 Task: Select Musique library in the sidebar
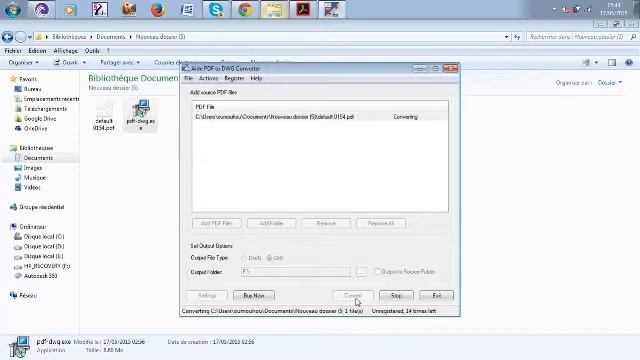[x=35, y=178]
